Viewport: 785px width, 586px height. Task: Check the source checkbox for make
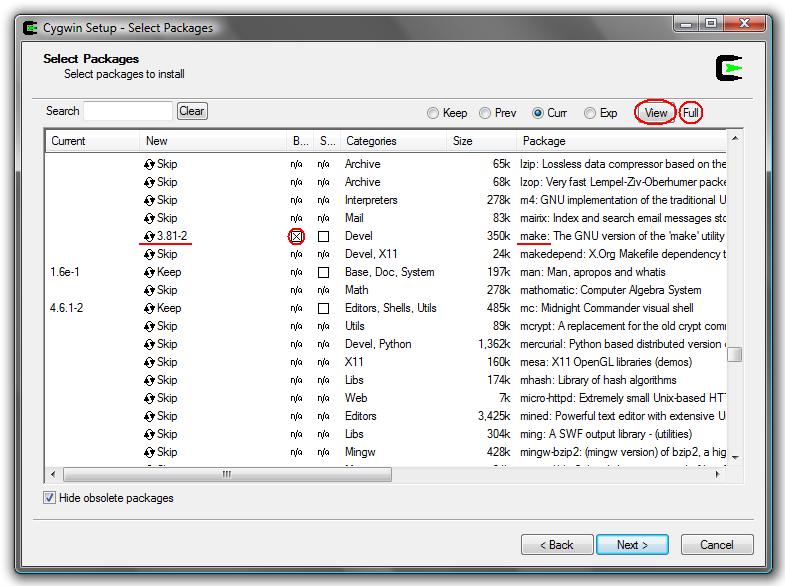click(x=323, y=236)
